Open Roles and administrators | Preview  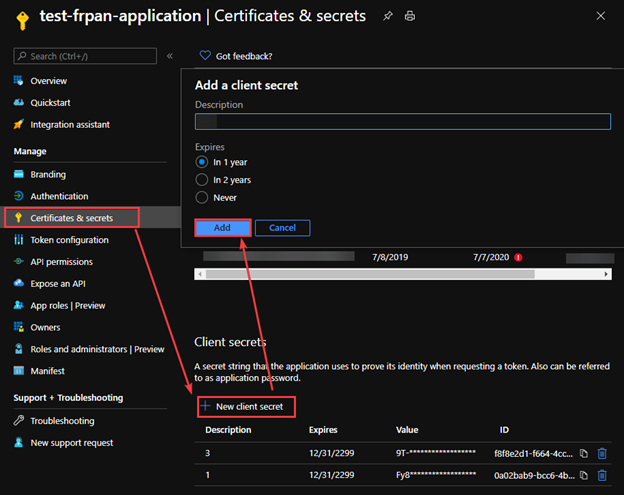point(98,349)
